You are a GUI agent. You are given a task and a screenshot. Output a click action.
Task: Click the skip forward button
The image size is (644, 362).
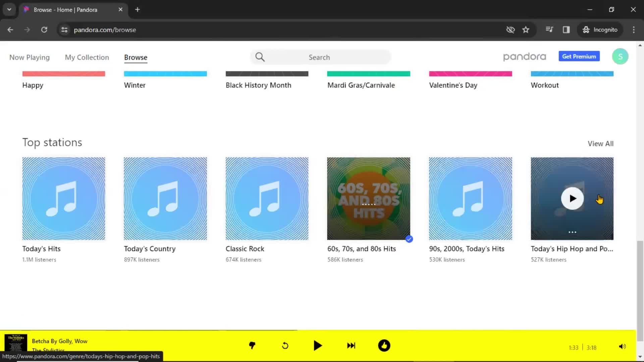[351, 346]
